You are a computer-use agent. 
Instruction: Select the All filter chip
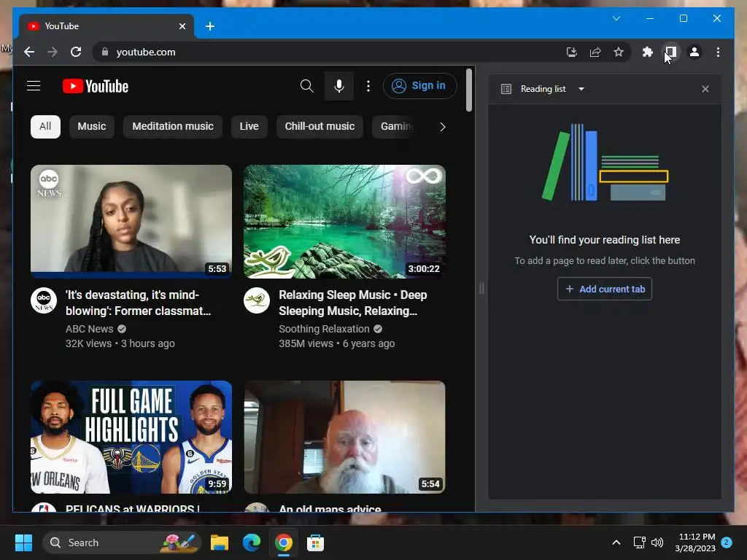coord(45,127)
